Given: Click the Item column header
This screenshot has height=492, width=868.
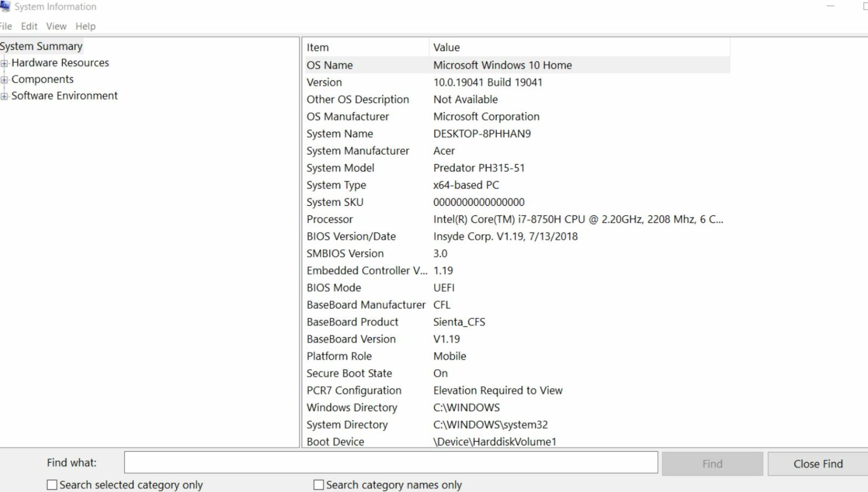Looking at the screenshot, I should pyautogui.click(x=366, y=47).
